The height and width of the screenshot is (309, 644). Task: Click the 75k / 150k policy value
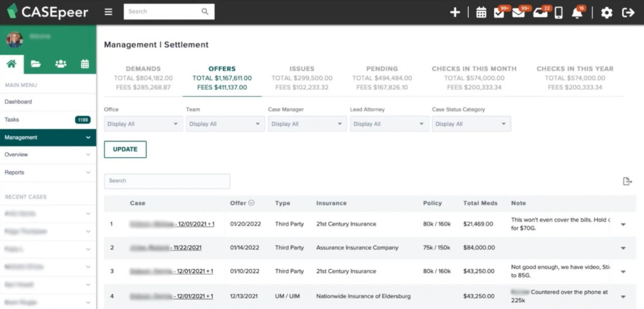click(x=436, y=248)
